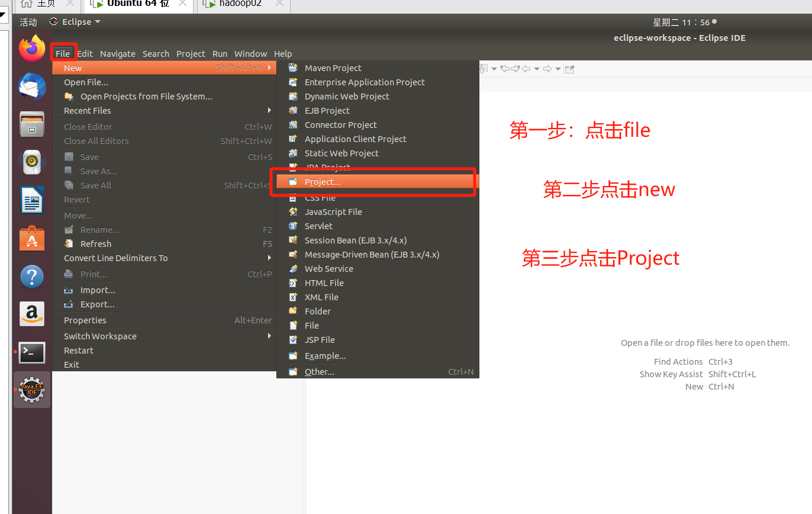Image resolution: width=812 pixels, height=514 pixels.
Task: Choose Folder in the New submenu
Action: point(378,311)
